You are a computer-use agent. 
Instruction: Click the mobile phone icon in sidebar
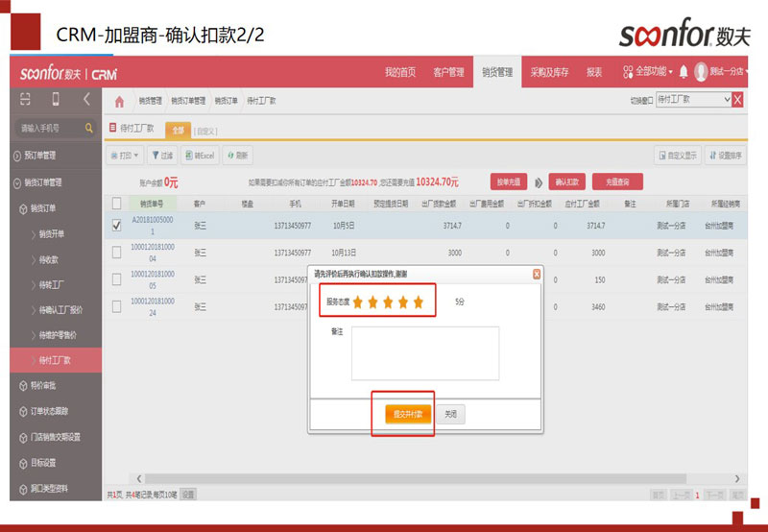tap(56, 100)
